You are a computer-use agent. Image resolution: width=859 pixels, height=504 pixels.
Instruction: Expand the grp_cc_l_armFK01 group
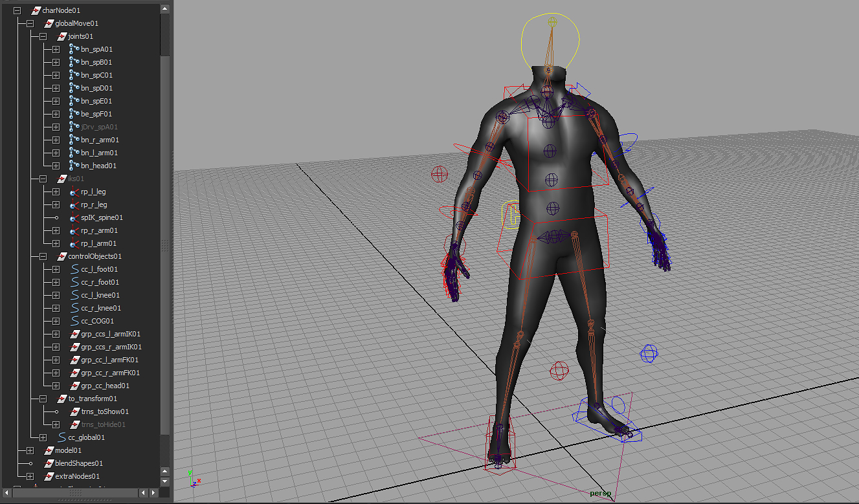click(56, 360)
